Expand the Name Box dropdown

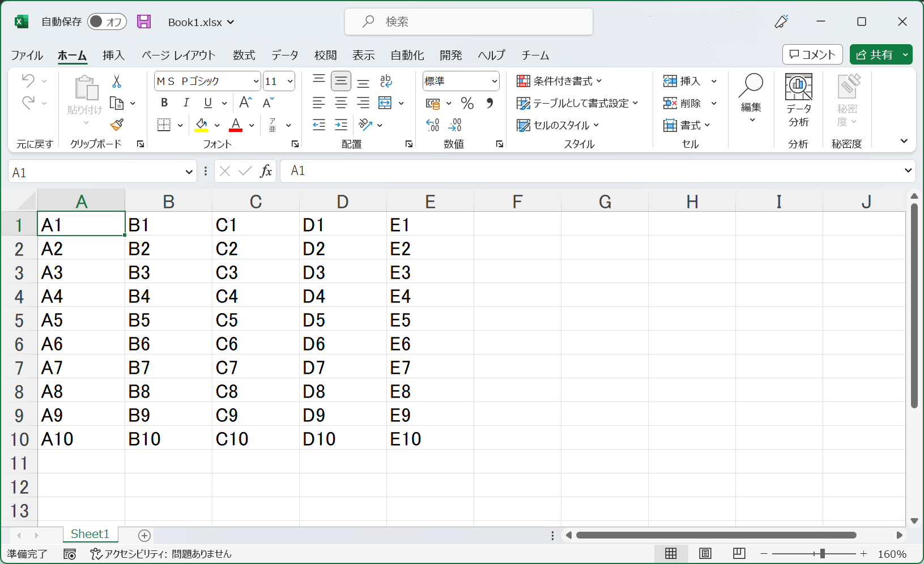[x=189, y=172]
